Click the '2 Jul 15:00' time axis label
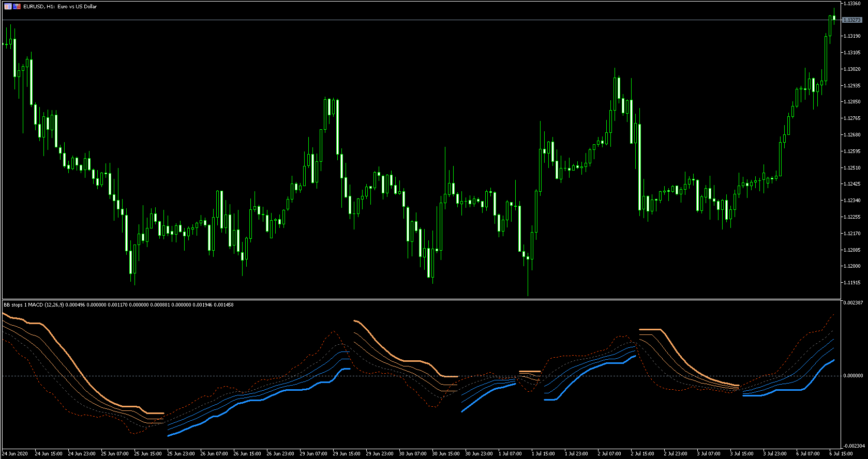Screen dimensions: 868x459 click(642, 454)
